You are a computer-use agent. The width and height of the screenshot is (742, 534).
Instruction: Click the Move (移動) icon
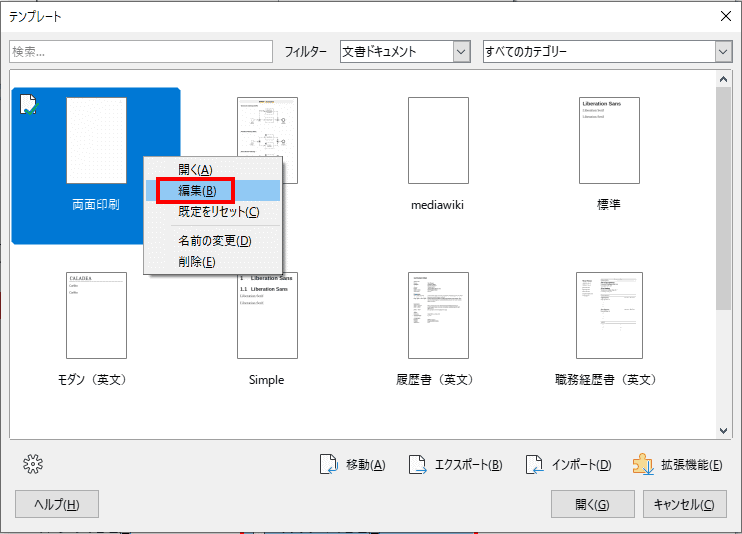coord(329,464)
